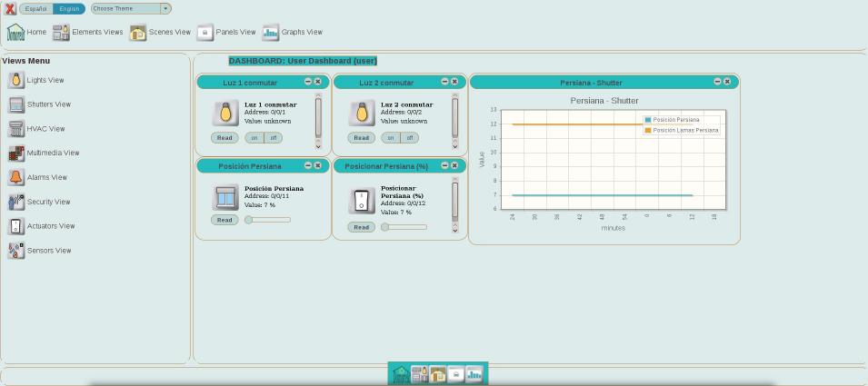Click the panels icon in the bottom dock

[455, 374]
